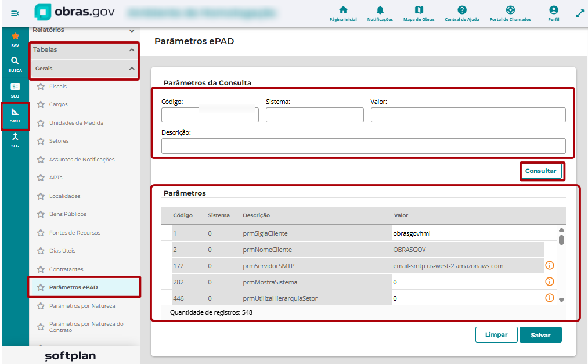Expand the Relatórios section
Viewport: 588px width, 364px height.
coord(132,30)
